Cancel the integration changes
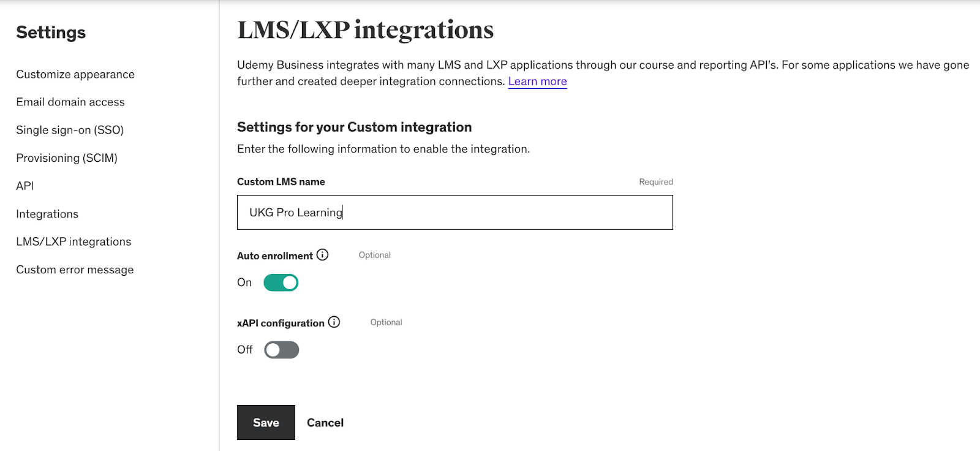The width and height of the screenshot is (980, 451). click(325, 423)
